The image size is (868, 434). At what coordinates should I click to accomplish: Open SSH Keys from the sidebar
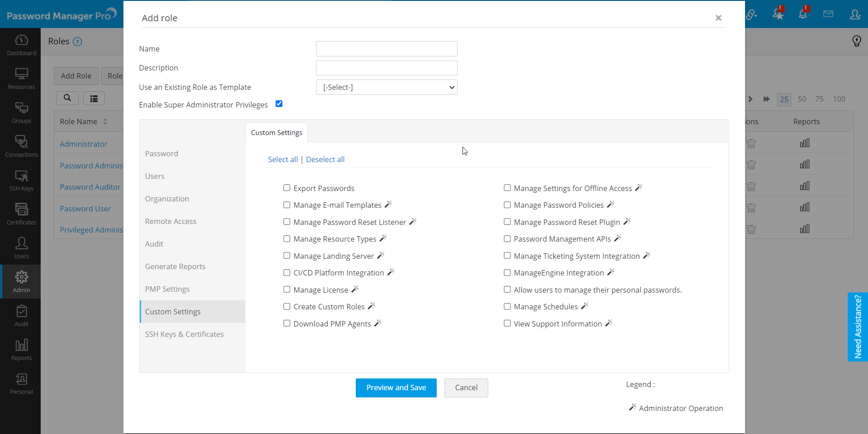tap(21, 180)
